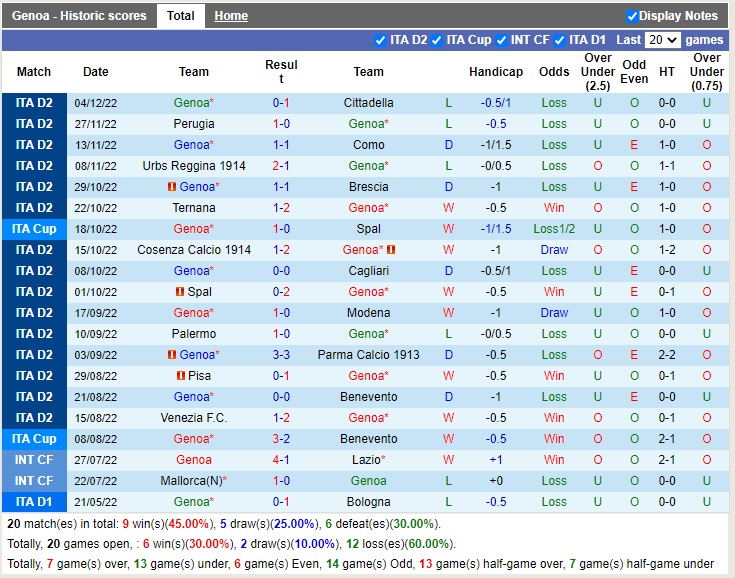735x578 pixels.
Task: Click the Venezia F.C. team link
Action: click(x=194, y=418)
